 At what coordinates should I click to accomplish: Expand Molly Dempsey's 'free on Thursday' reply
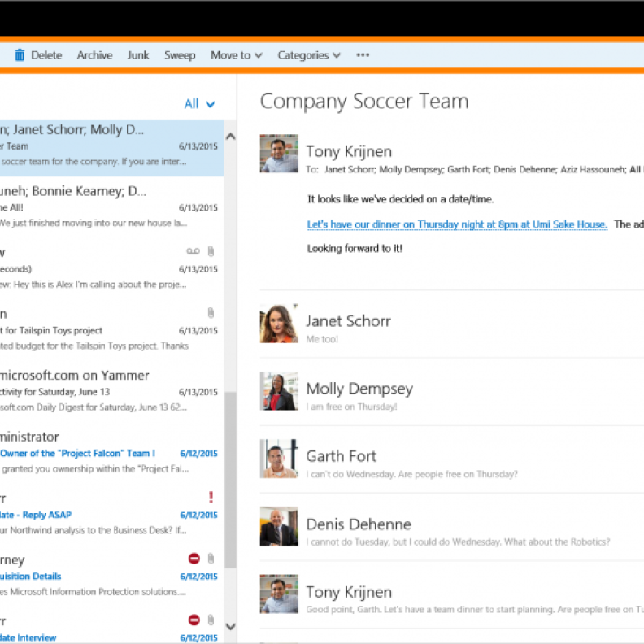point(452,392)
